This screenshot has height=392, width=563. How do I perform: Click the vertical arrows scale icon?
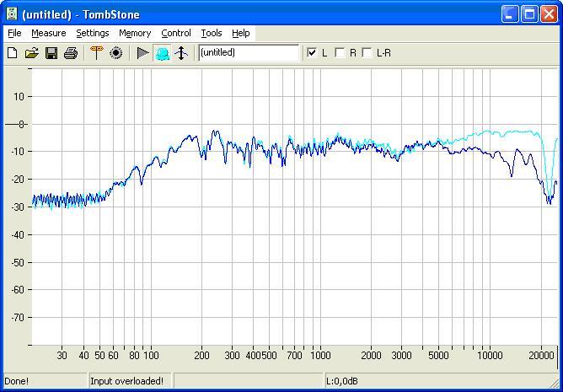point(180,53)
